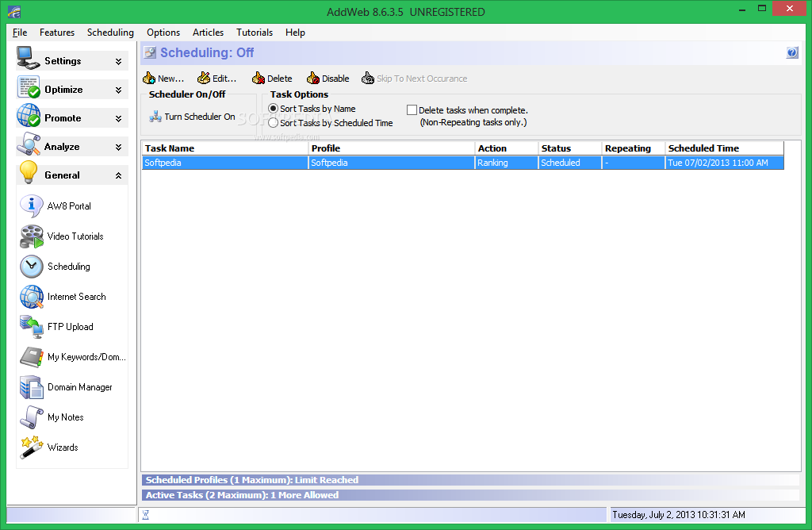Click the My Notes sidebar label
This screenshot has width=812, height=530.
pyautogui.click(x=65, y=417)
